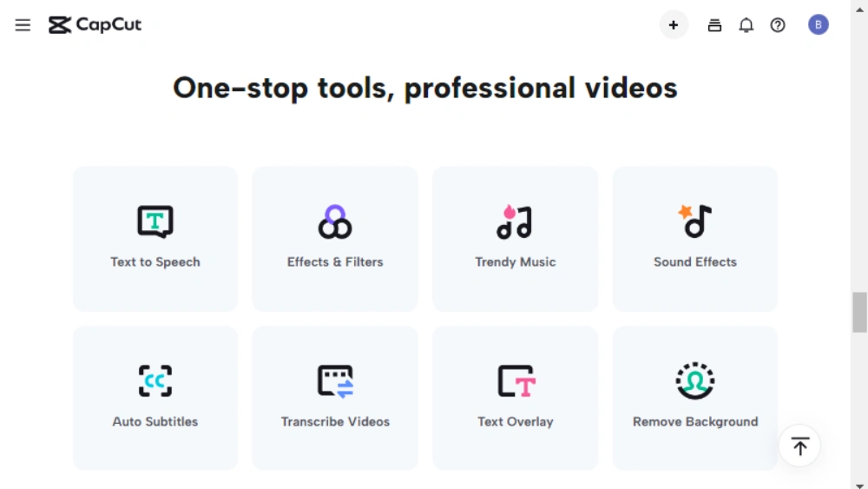Click the Effects & Filters icon
Image resolution: width=868 pixels, height=489 pixels.
335,221
